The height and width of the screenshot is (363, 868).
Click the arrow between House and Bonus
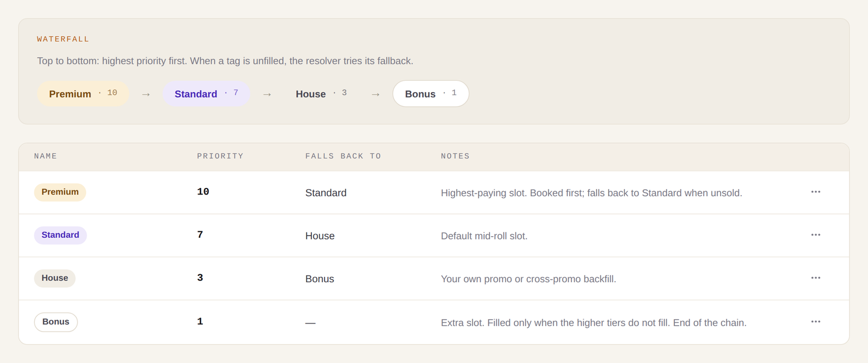click(x=375, y=94)
